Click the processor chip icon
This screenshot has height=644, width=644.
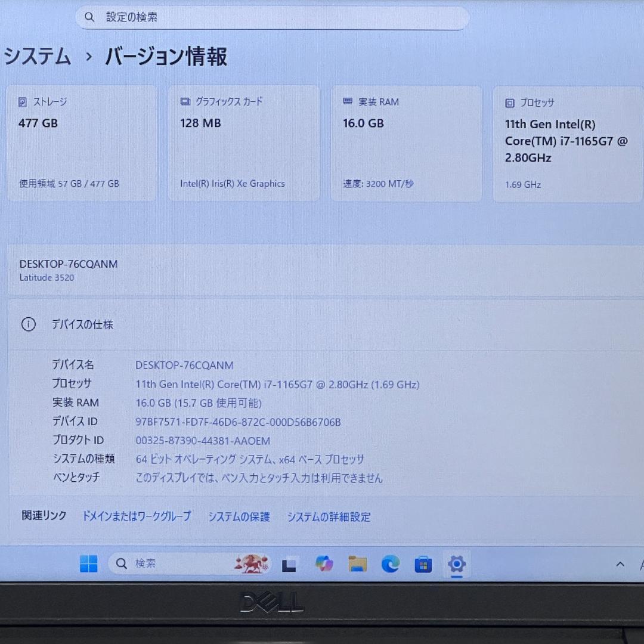click(x=510, y=103)
